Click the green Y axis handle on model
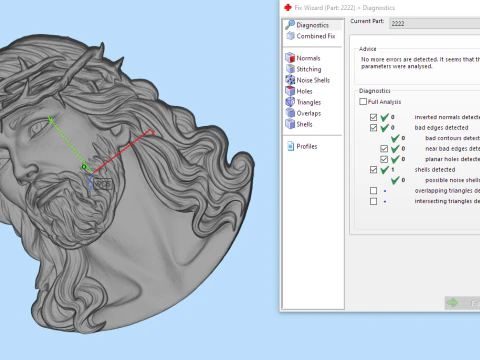This screenshot has height=360, width=480. tap(50, 118)
